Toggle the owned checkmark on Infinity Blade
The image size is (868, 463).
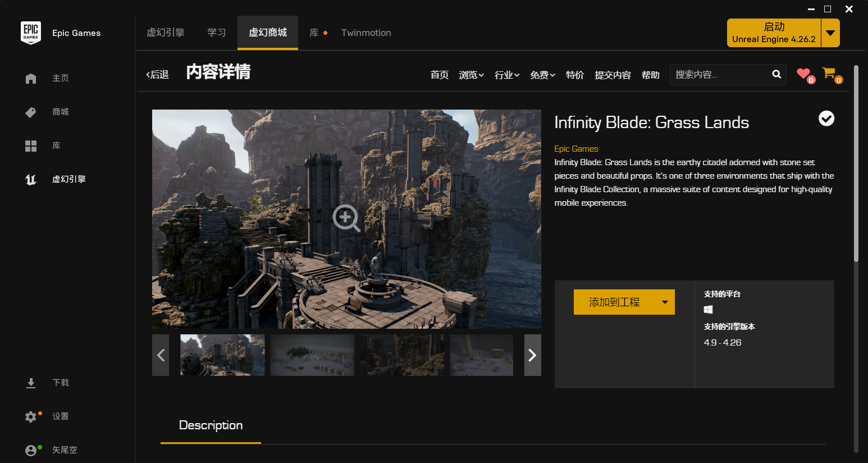[x=826, y=119]
